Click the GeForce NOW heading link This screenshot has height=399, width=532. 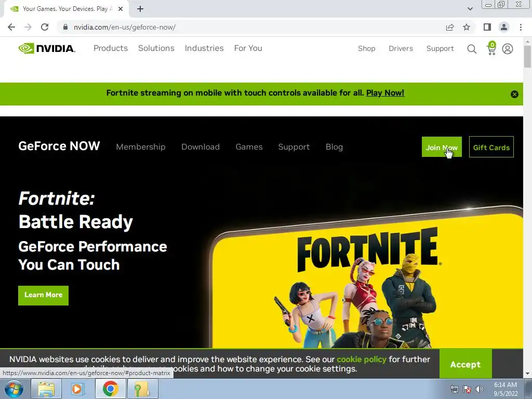coord(59,146)
